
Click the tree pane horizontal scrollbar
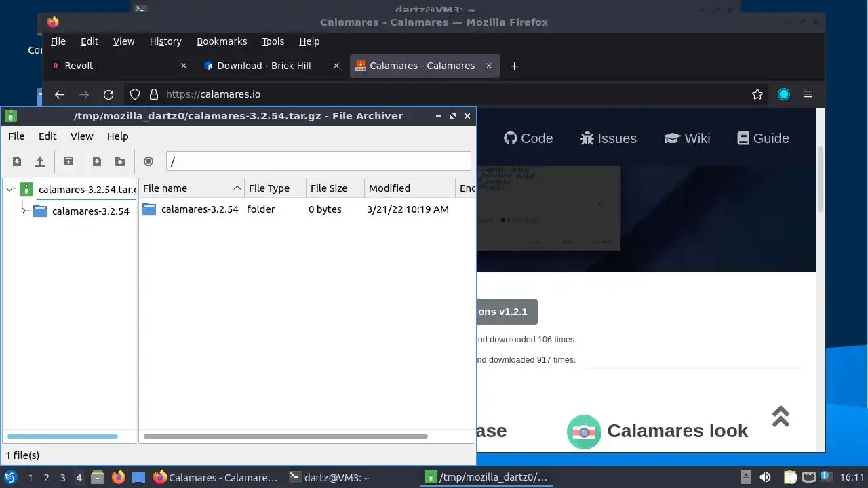point(62,436)
